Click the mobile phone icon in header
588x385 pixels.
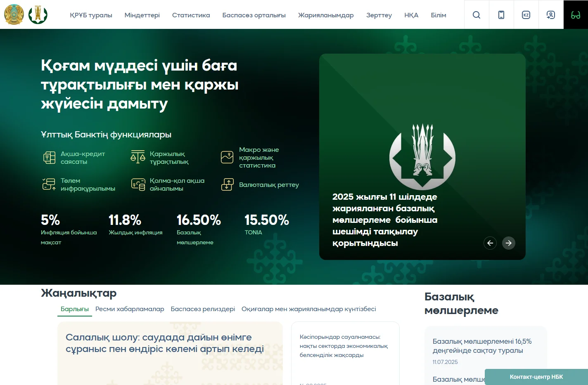501,15
